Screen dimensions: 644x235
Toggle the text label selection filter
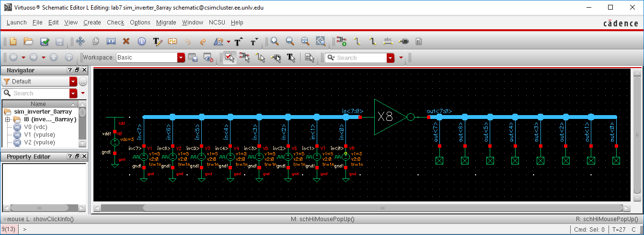291,58
